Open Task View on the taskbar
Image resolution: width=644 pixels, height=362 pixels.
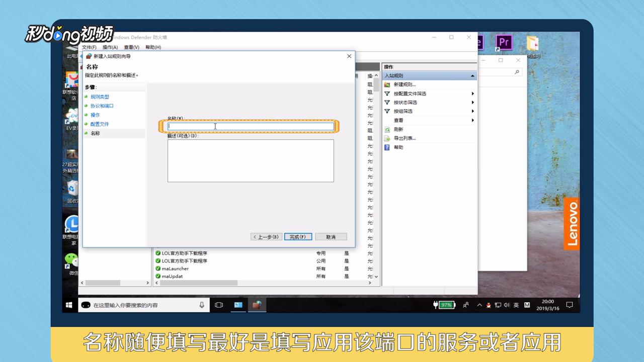[x=219, y=305]
